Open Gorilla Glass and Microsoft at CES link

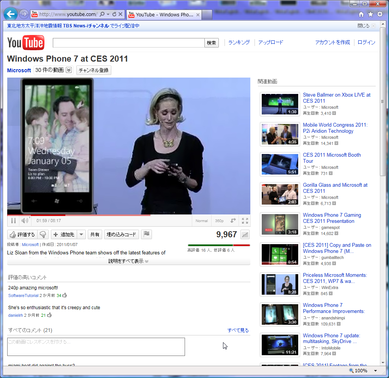335,188
